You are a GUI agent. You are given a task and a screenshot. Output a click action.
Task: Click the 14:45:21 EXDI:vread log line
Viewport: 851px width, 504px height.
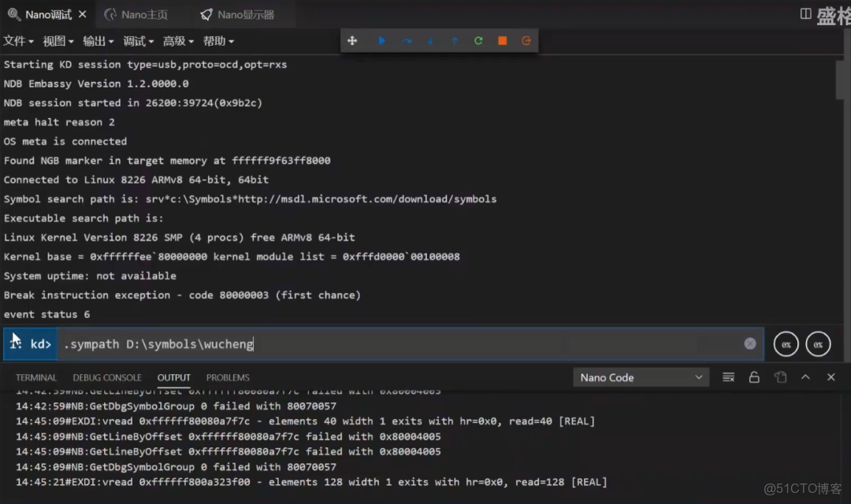click(311, 482)
